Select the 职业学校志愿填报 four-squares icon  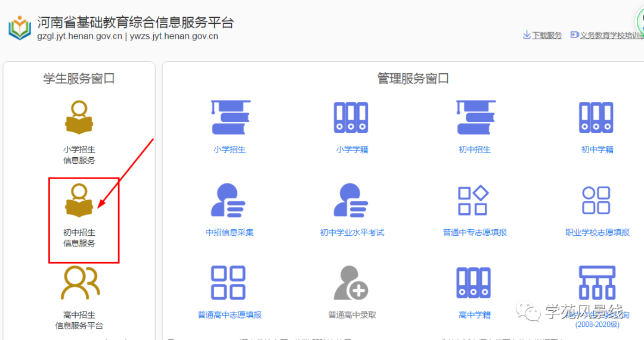tap(596, 201)
